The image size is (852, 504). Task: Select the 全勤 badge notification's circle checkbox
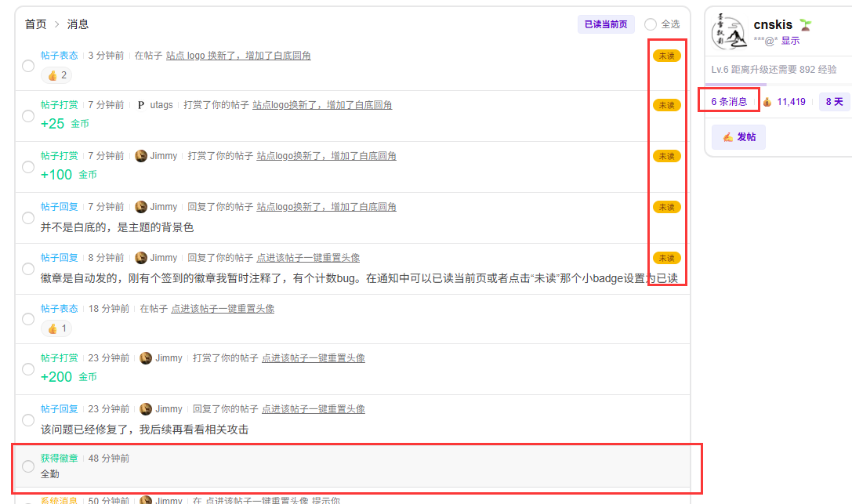[28, 466]
